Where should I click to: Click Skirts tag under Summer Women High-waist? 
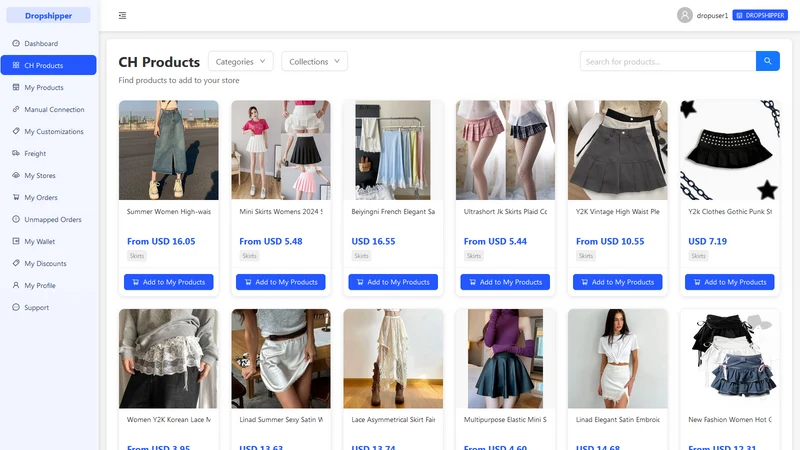point(137,256)
